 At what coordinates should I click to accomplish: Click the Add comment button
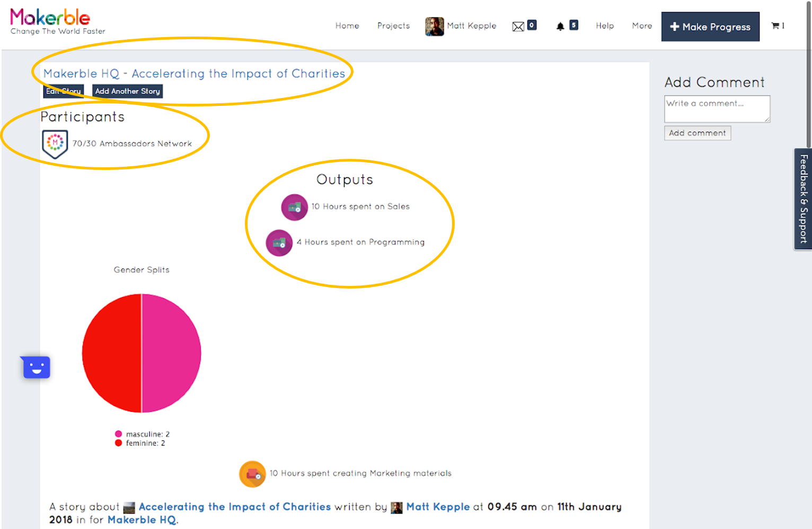(698, 133)
